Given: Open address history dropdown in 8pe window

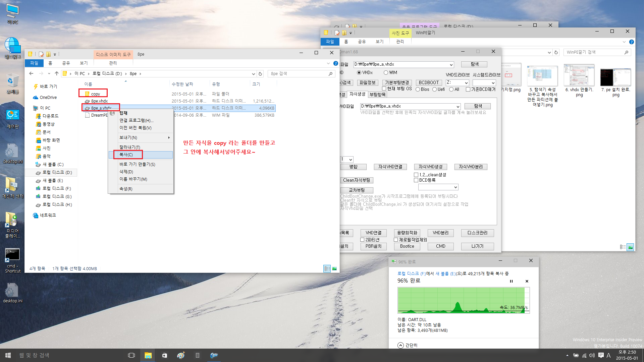Looking at the screenshot, I should pyautogui.click(x=254, y=74).
